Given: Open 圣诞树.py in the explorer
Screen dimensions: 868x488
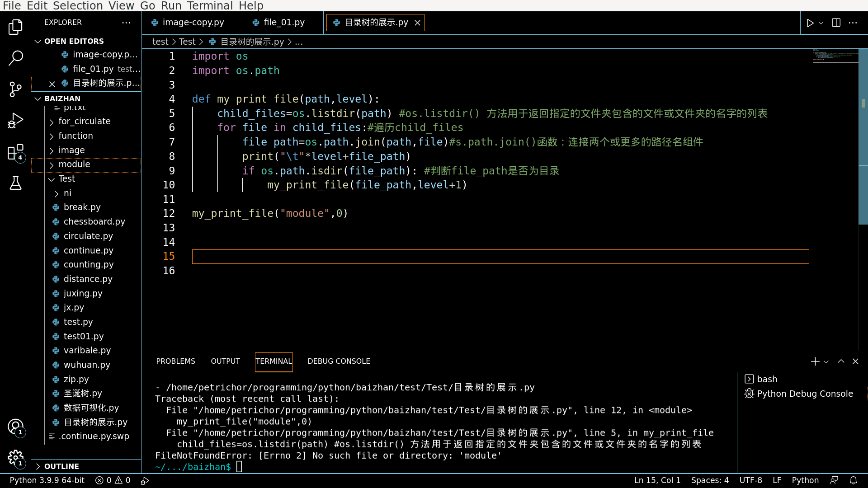Looking at the screenshot, I should coord(86,394).
